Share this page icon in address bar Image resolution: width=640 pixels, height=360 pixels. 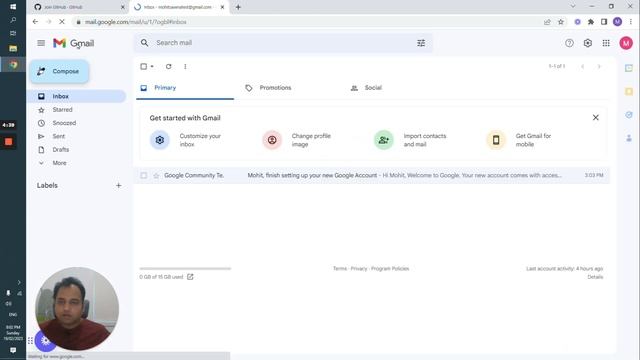547,22
